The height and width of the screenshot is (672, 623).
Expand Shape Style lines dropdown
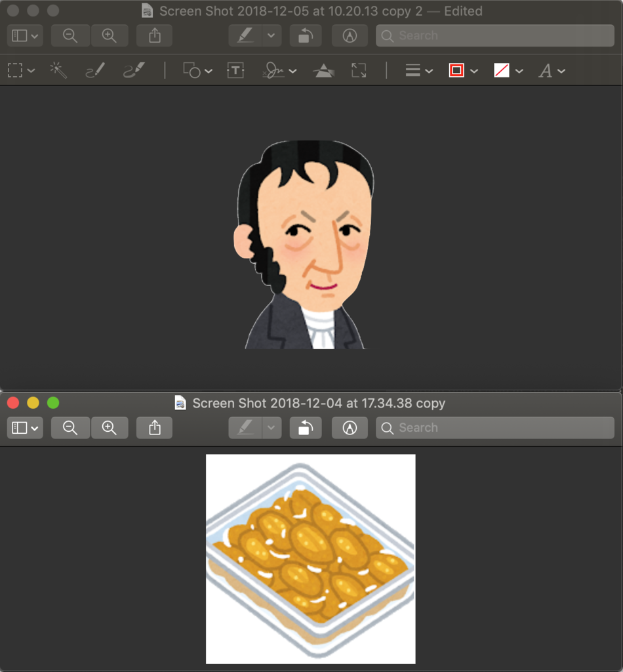429,71
